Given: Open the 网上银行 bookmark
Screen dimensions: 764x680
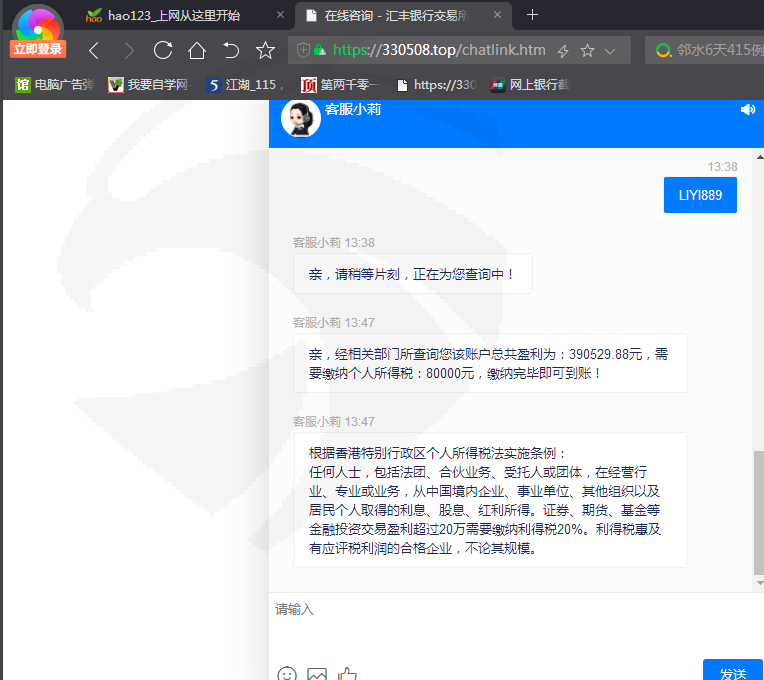Looking at the screenshot, I should pos(529,85).
